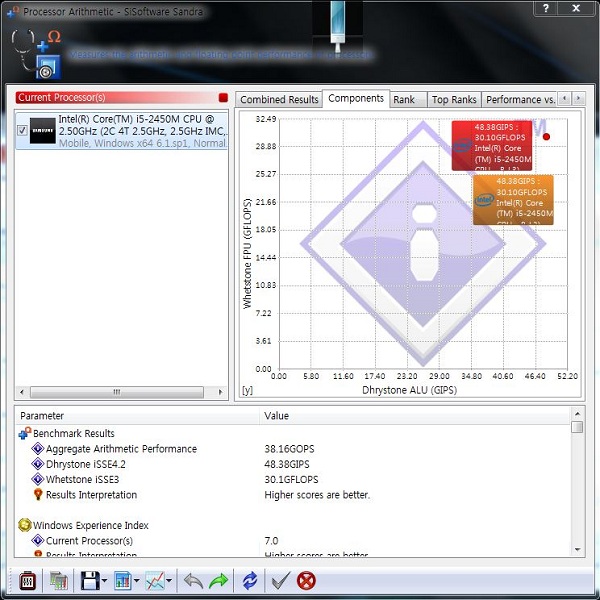The image size is (600, 600).
Task: Go forward with green arrow icon
Action: click(x=218, y=581)
